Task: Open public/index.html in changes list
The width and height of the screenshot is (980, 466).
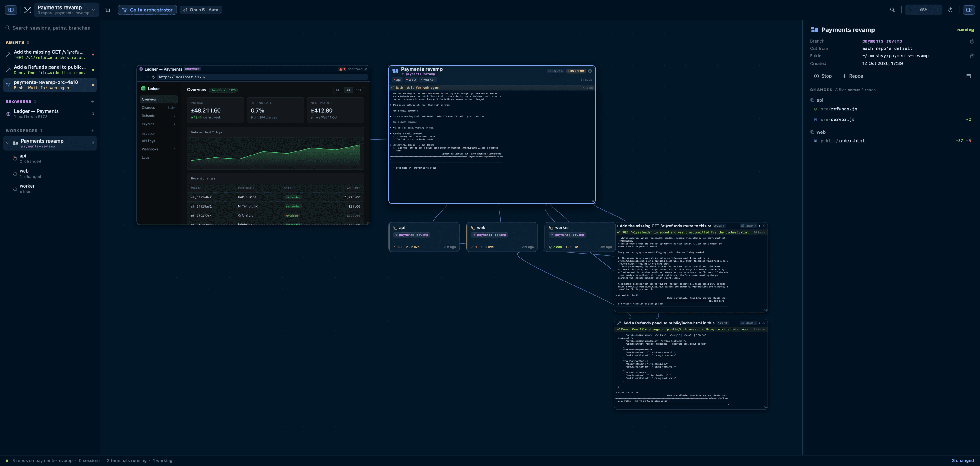Action: point(891,141)
